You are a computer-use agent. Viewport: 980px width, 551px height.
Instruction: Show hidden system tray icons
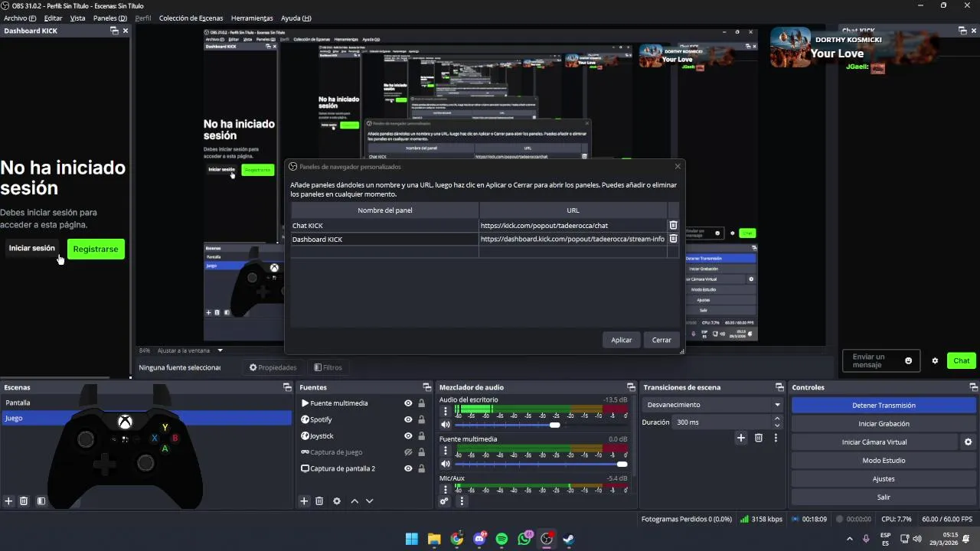coord(850,539)
